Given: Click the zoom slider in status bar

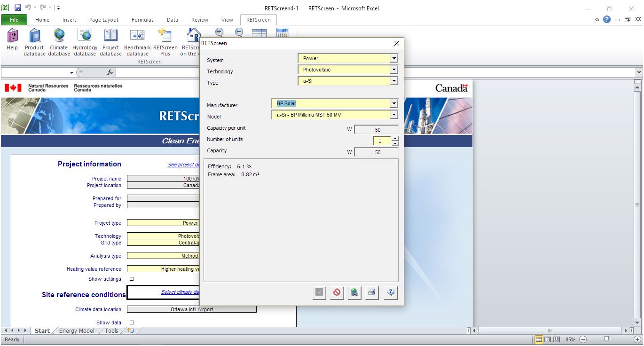Looking at the screenshot, I should click(x=607, y=339).
